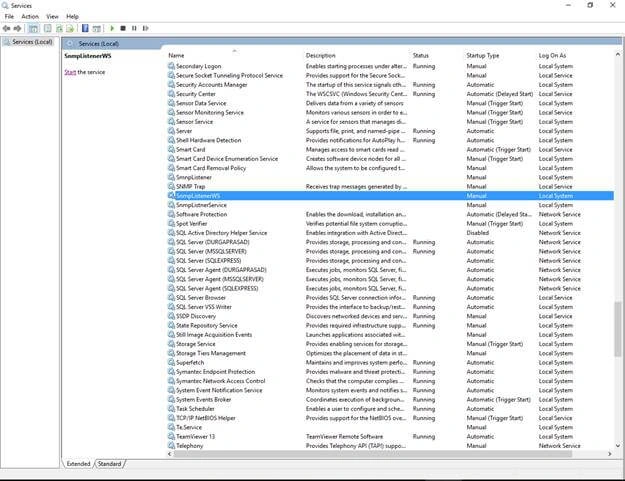
Task: Open the File menu
Action: click(9, 17)
